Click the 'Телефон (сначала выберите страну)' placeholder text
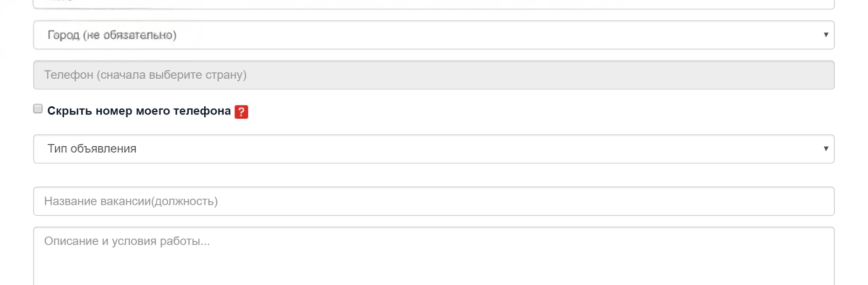The image size is (868, 285). pyautogui.click(x=145, y=75)
